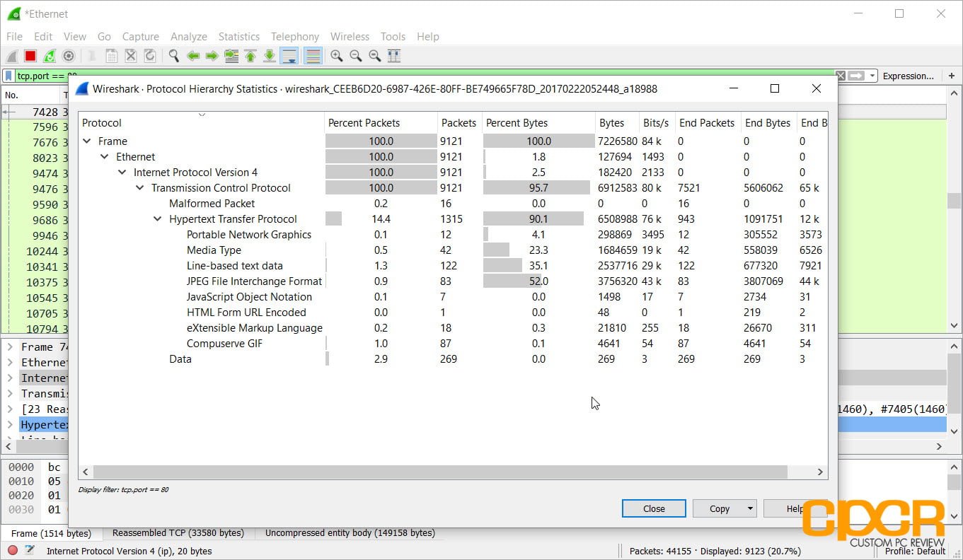Viewport: 963px width, 560px height.
Task: Open the File menu
Action: (x=14, y=37)
